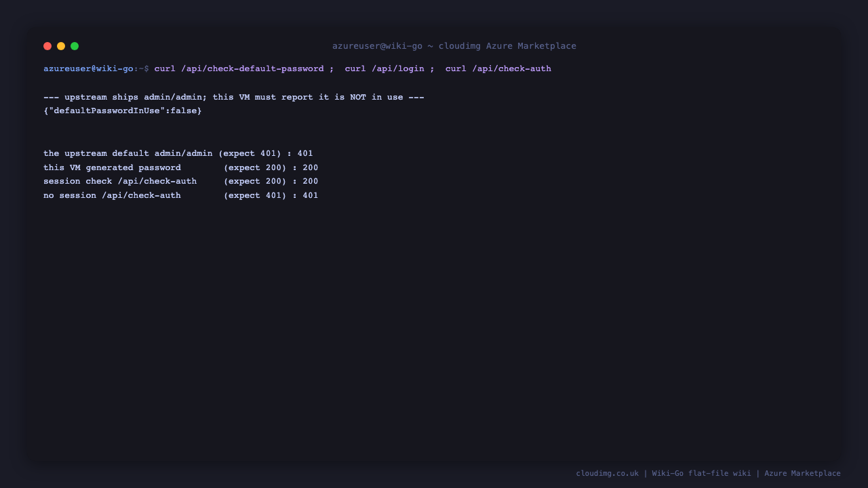Click the terminal title azureuser@wiki-go
868x488 pixels.
pyautogui.click(x=377, y=46)
